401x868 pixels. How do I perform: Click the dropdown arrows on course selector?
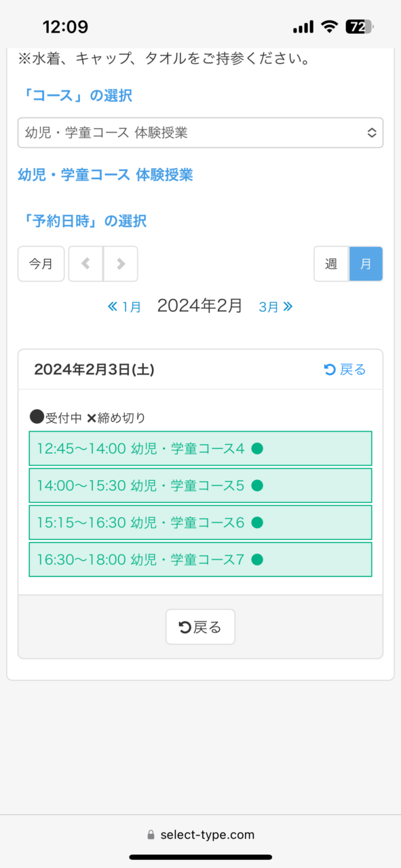click(x=372, y=133)
